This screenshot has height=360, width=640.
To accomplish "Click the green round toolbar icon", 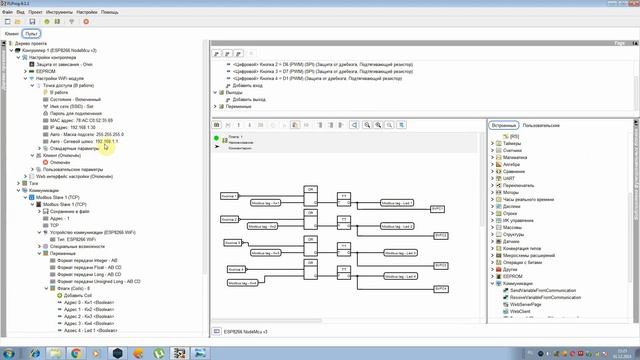I will (x=47, y=22).
